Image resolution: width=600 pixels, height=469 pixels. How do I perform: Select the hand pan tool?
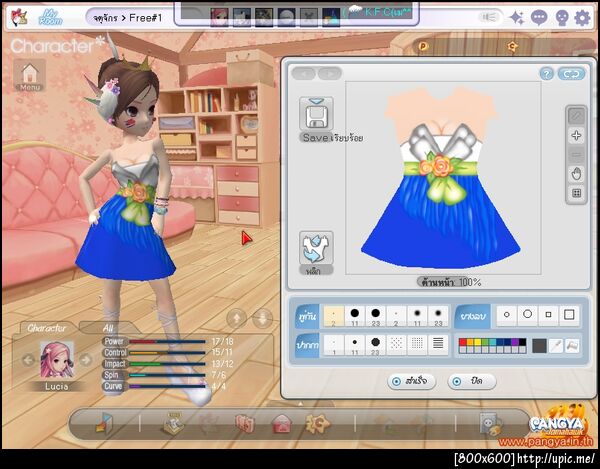pyautogui.click(x=576, y=174)
